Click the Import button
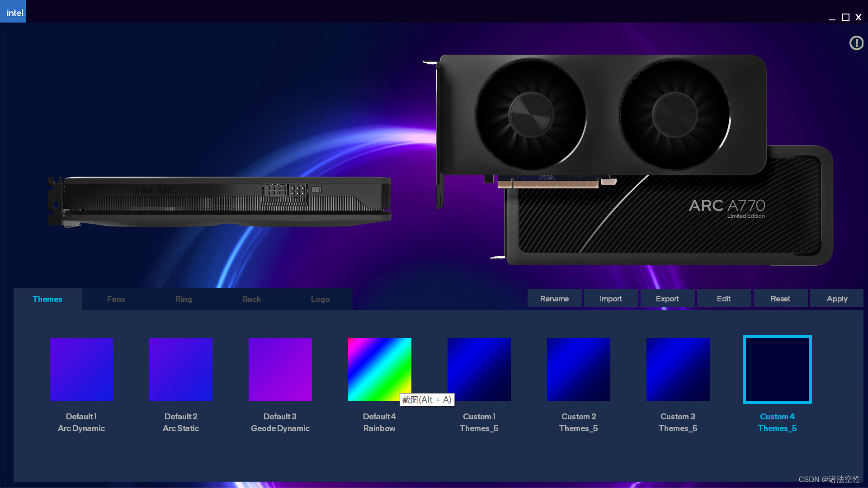The width and height of the screenshot is (868, 488). [x=611, y=299]
